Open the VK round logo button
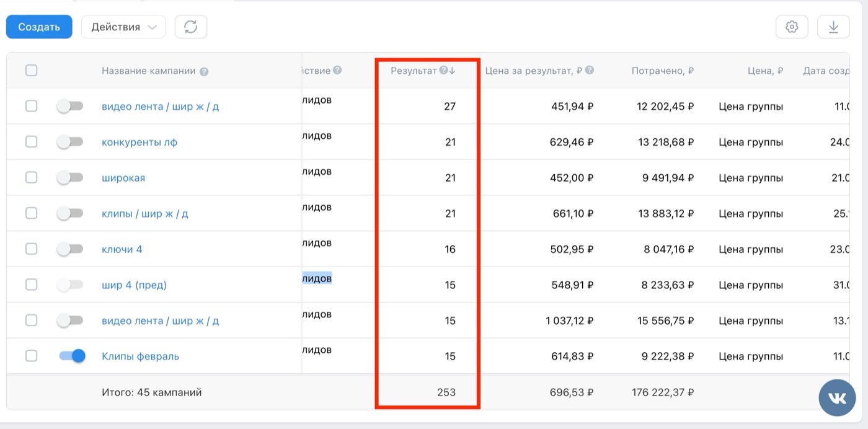Viewport: 868px width, 429px height. [837, 397]
